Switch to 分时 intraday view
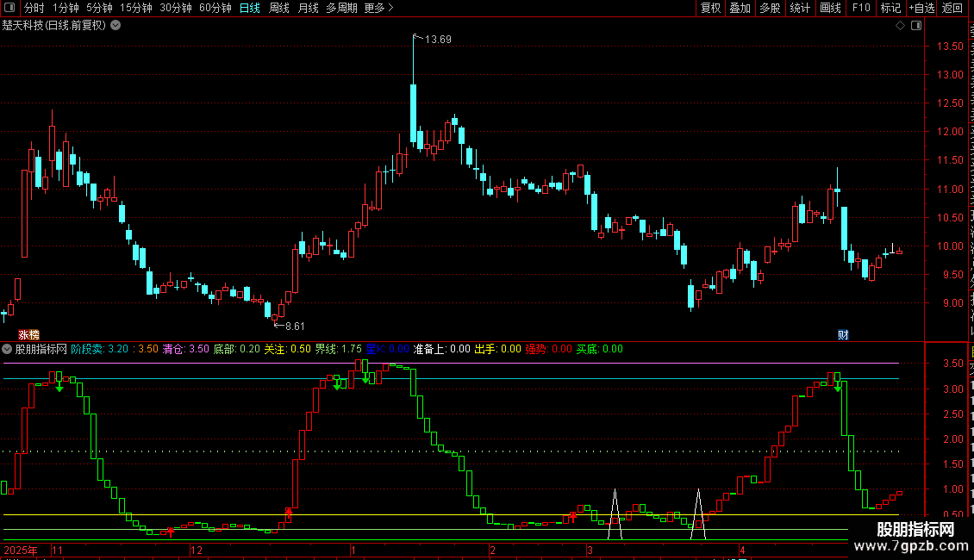The width and height of the screenshot is (974, 560). [34, 8]
